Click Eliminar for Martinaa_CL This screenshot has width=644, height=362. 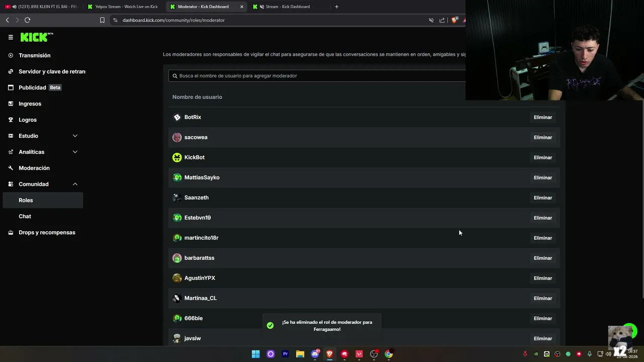(543, 298)
